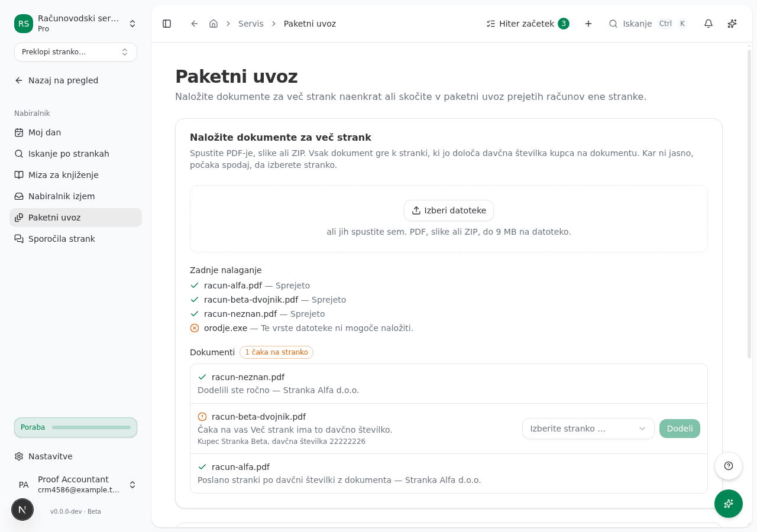
Task: Open the sparkle AI icon in header
Action: pyautogui.click(x=732, y=24)
